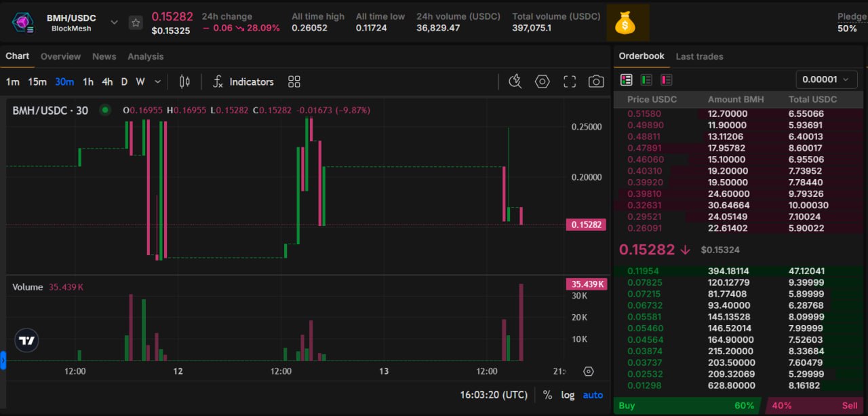The image size is (868, 416).
Task: Click the 35.439K volume axis label
Action: (x=586, y=284)
